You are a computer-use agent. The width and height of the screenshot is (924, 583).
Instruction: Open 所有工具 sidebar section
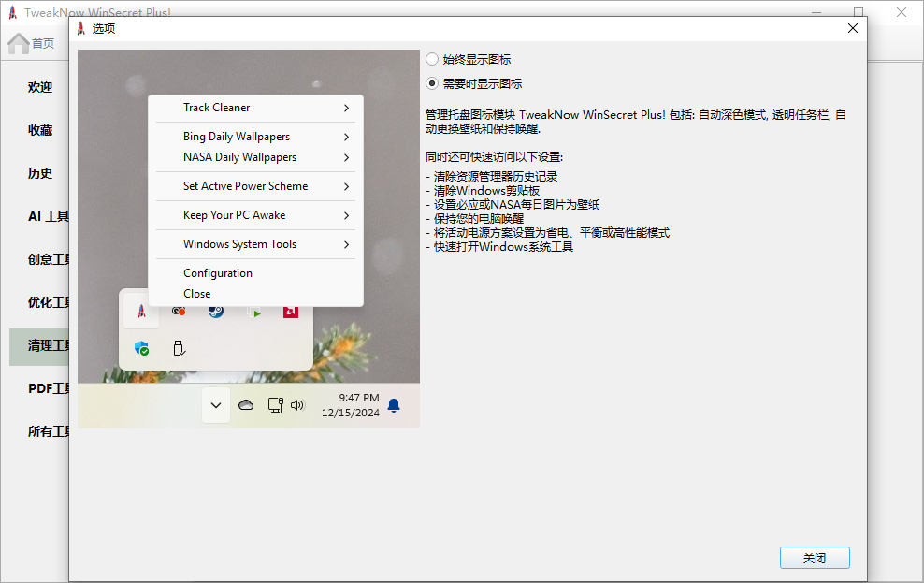click(49, 431)
